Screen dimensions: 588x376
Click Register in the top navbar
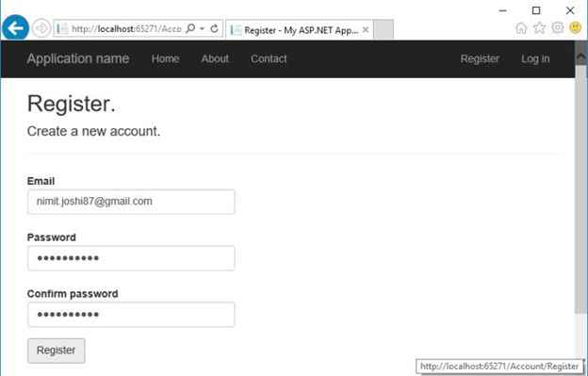480,58
